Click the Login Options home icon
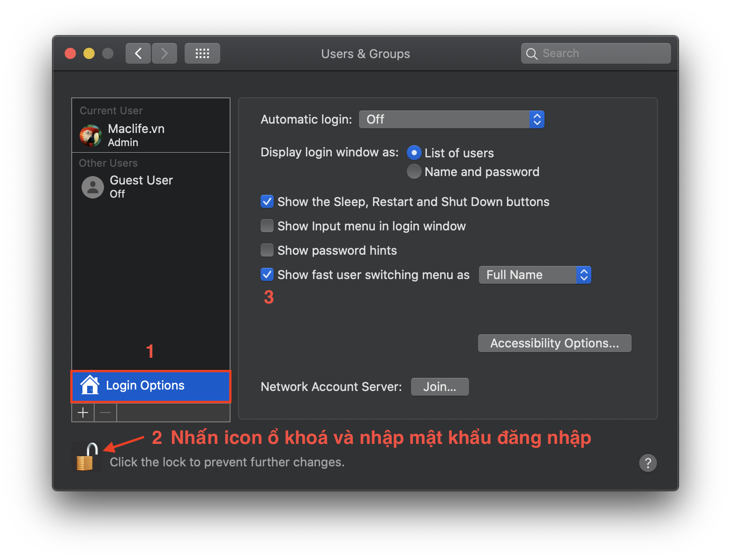This screenshot has height=560, width=731. pyautogui.click(x=89, y=385)
